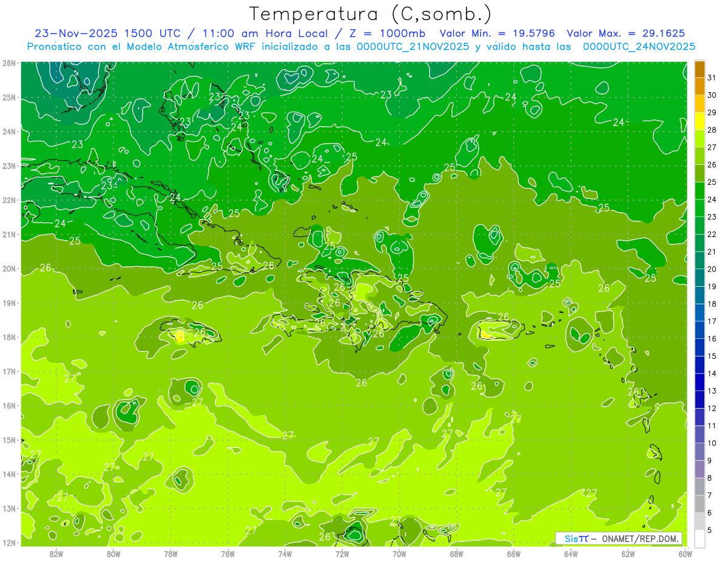Click the dark blue 13–14 legend swatch
Image resolution: width=728 pixels, height=562 pixels.
pos(699,382)
